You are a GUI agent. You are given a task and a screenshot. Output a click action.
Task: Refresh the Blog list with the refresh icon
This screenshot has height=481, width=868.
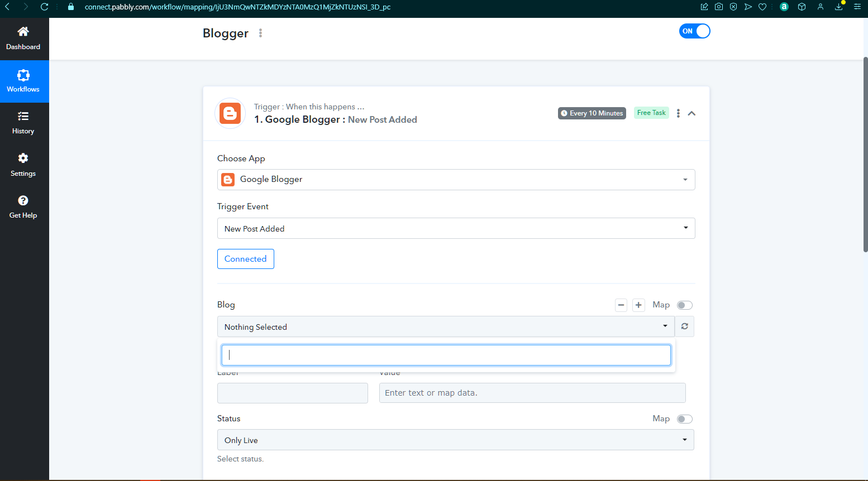pos(685,326)
